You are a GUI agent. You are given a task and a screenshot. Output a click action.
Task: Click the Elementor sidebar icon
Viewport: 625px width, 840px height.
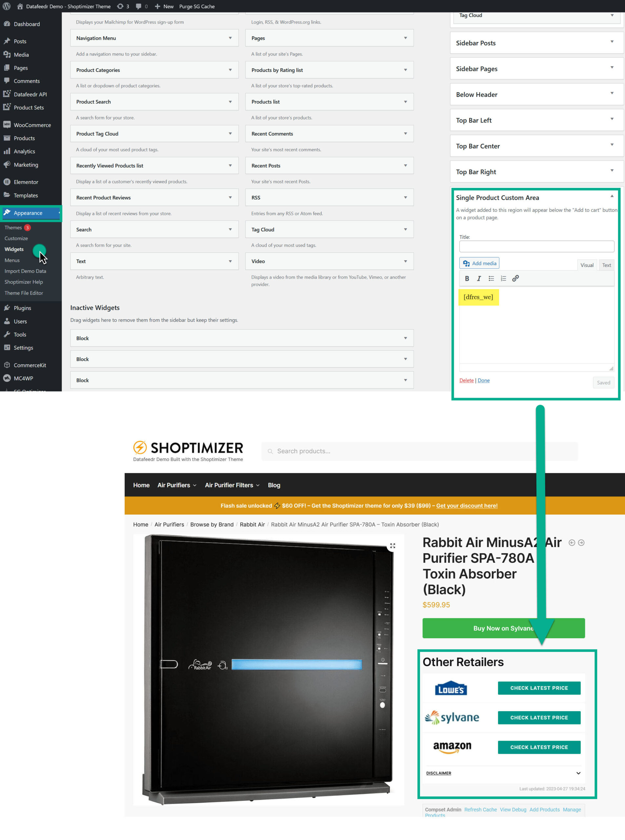coord(7,182)
